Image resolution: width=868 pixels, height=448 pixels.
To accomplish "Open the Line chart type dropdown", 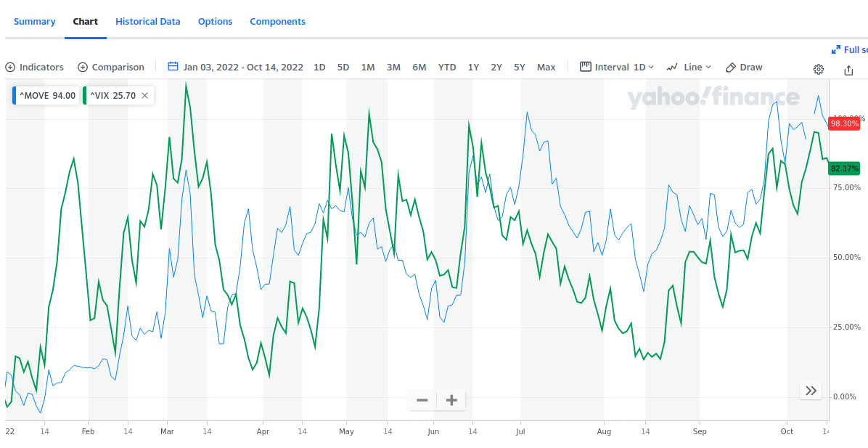I will click(689, 67).
